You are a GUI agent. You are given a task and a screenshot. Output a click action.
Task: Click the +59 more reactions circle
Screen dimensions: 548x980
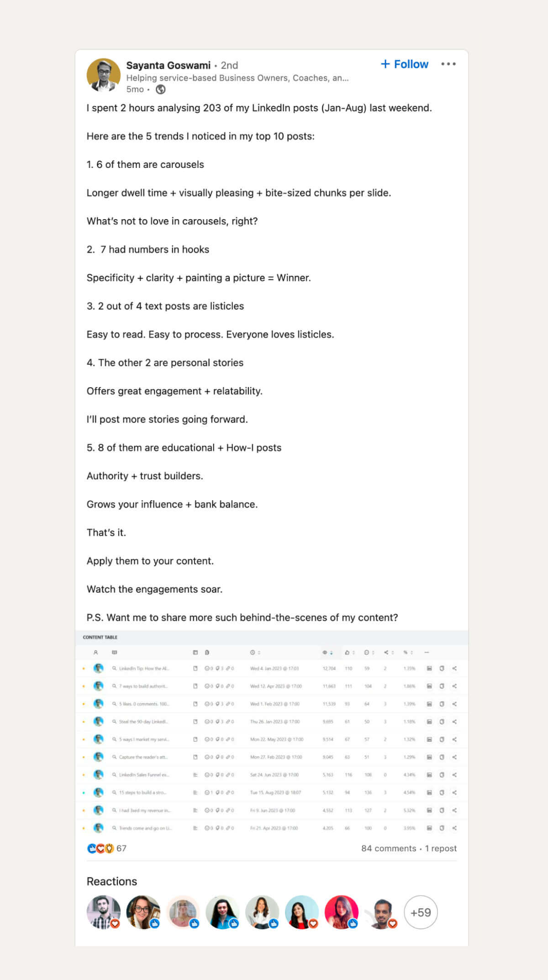pos(420,912)
